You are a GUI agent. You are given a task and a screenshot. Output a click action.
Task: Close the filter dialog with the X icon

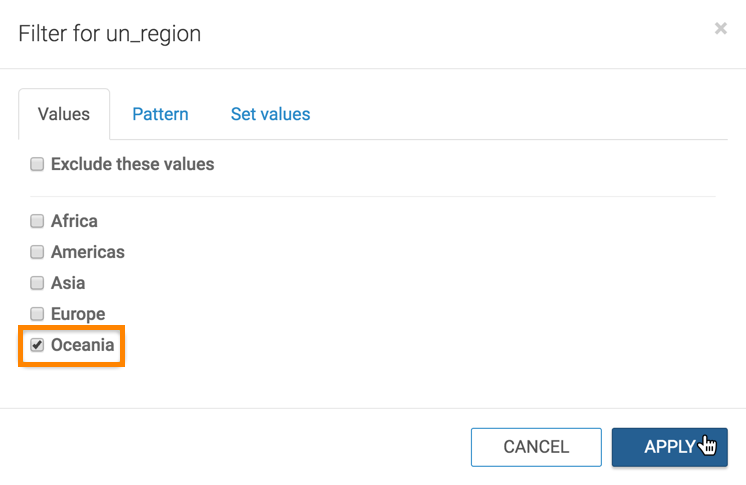(720, 30)
